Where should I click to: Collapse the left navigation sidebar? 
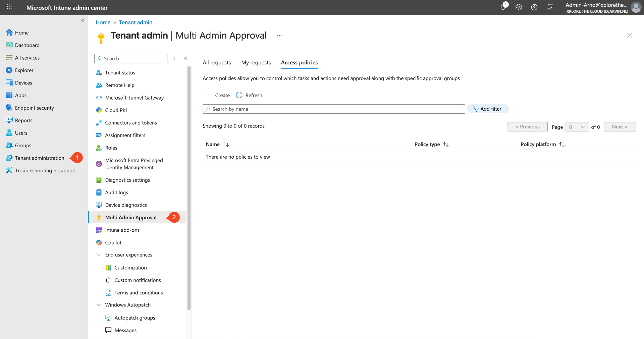coord(82,21)
